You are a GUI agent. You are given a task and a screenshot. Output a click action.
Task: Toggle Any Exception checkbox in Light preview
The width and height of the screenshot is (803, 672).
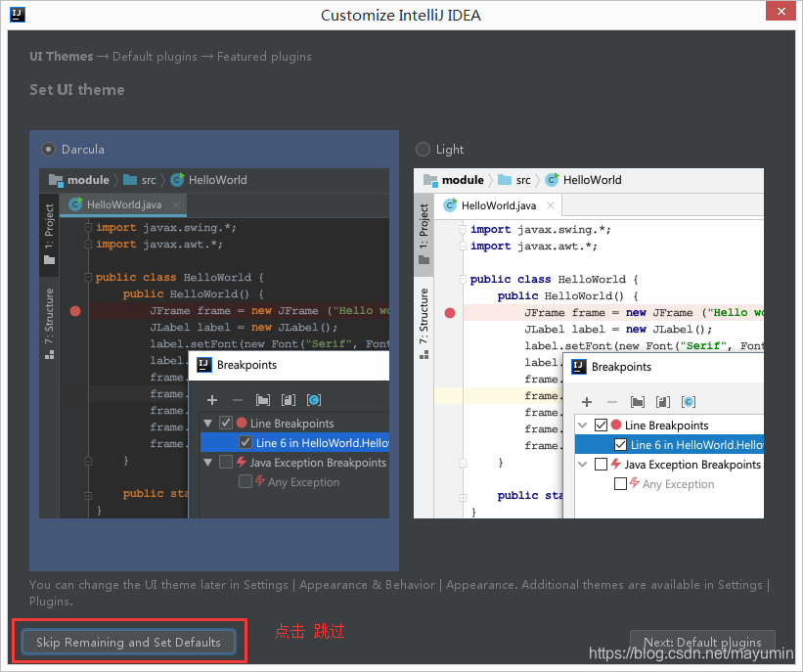[x=620, y=483]
